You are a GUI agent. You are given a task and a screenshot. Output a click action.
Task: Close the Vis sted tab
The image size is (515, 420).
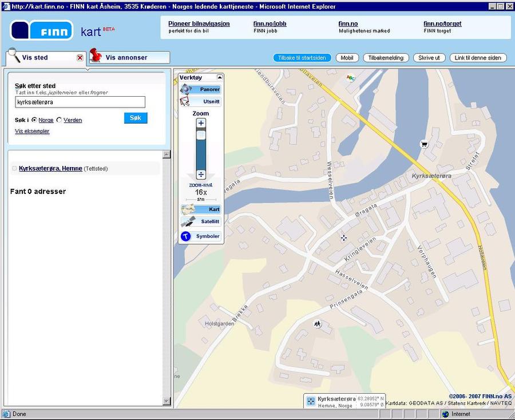coord(80,58)
